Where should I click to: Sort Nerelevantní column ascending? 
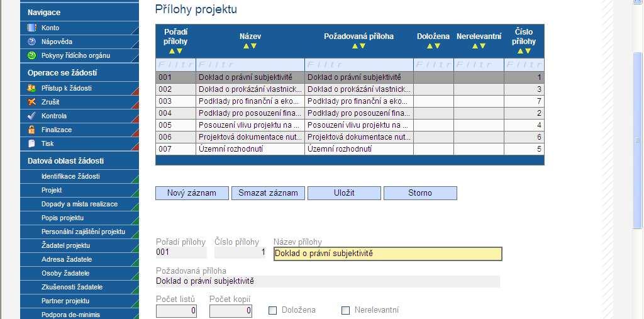[x=475, y=46]
